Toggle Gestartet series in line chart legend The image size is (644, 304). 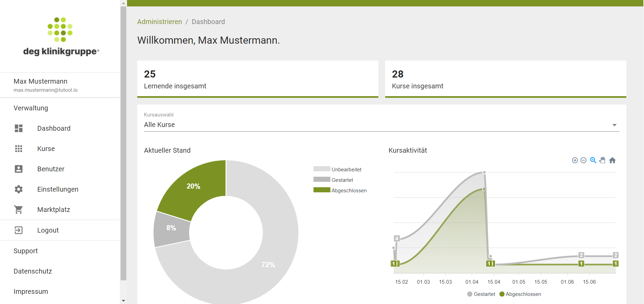pos(481,294)
